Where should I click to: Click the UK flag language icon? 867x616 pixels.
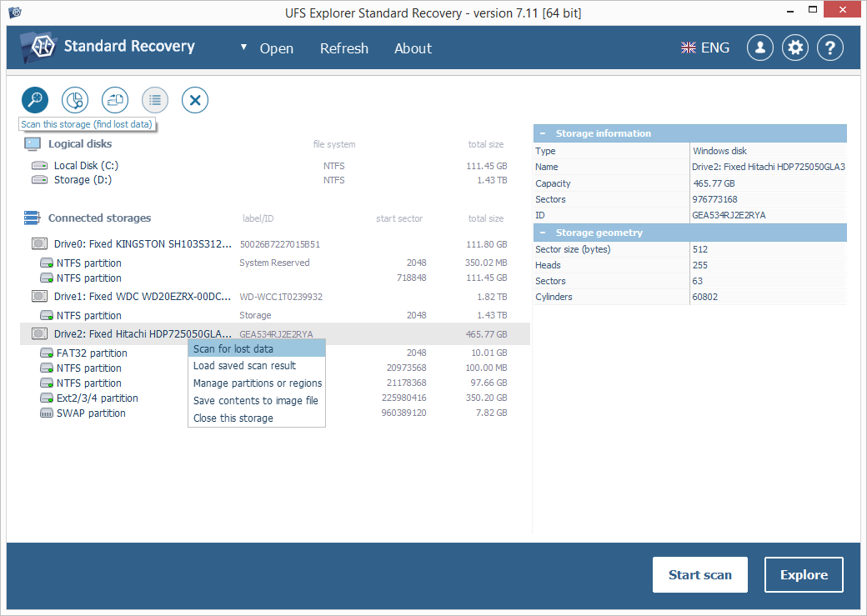pos(689,48)
